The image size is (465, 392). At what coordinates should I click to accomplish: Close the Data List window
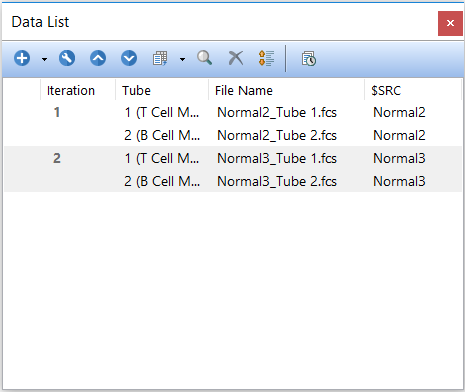point(450,23)
